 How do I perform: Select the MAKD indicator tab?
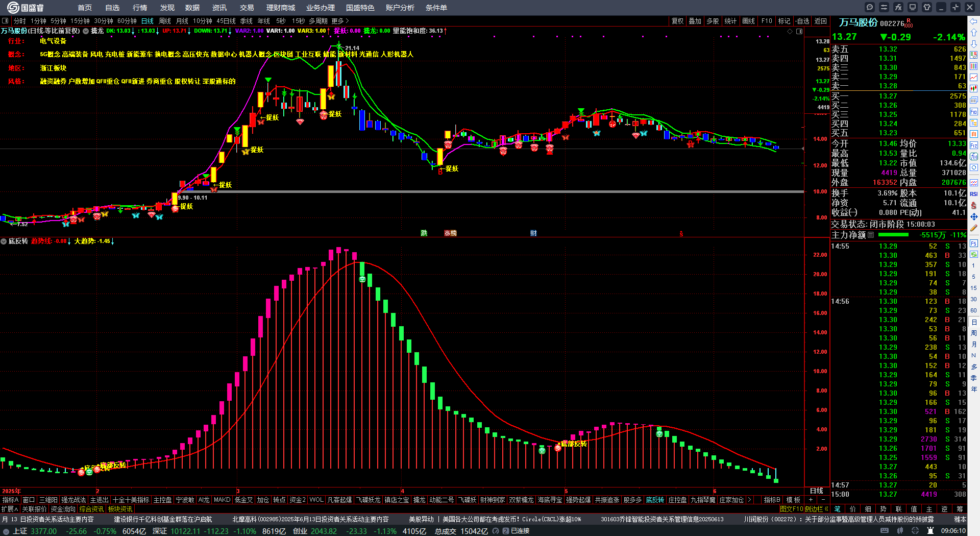point(222,500)
